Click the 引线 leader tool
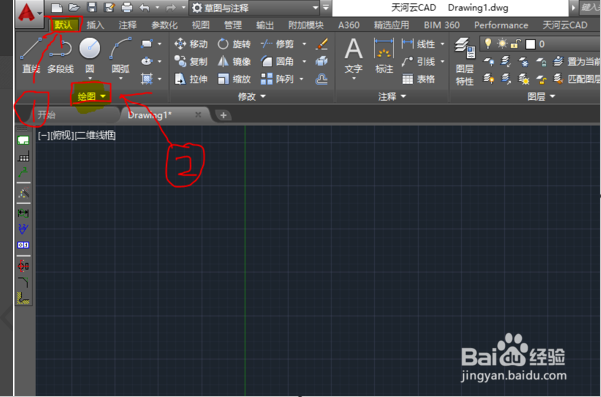Image resolution: width=601 pixels, height=397 pixels. [x=419, y=61]
